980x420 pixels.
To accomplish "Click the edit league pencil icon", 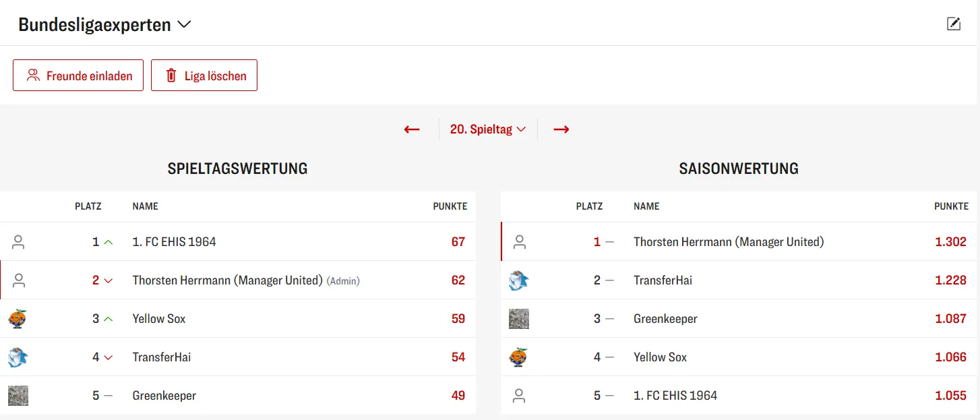I will [x=954, y=24].
